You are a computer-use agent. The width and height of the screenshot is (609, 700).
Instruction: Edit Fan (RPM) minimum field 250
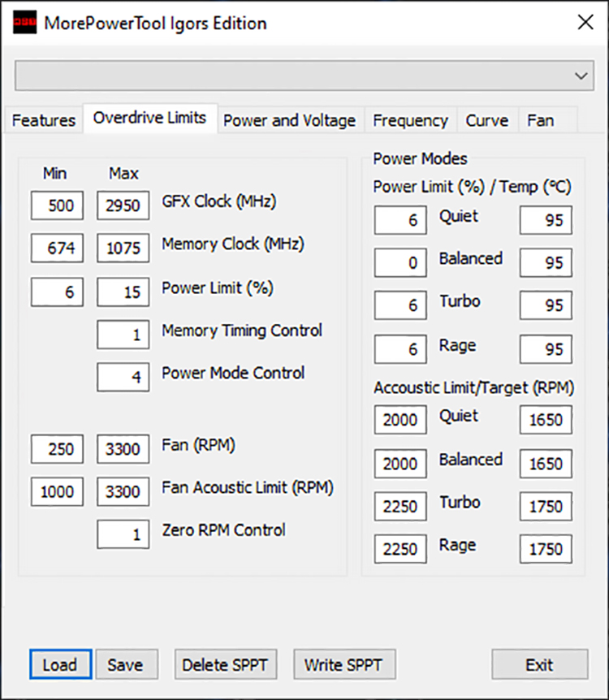57,448
